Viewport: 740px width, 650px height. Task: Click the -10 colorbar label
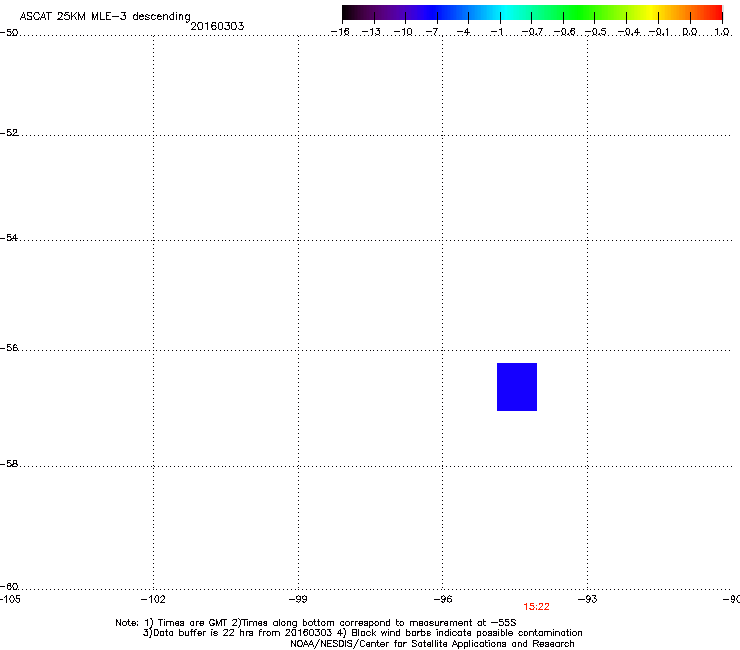pos(403,32)
